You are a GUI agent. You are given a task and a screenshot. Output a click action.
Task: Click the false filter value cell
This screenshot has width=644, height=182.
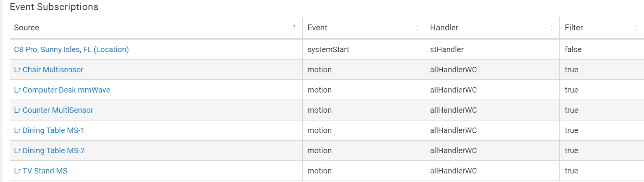573,49
